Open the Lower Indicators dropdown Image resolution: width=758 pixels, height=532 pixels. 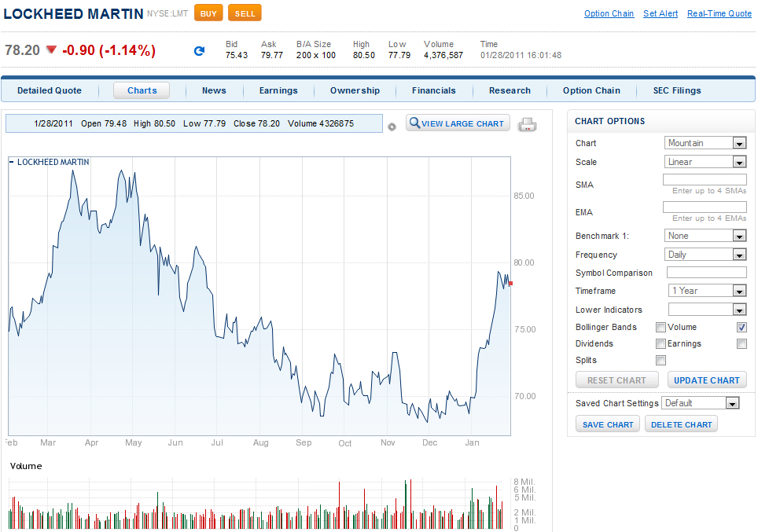pos(708,310)
